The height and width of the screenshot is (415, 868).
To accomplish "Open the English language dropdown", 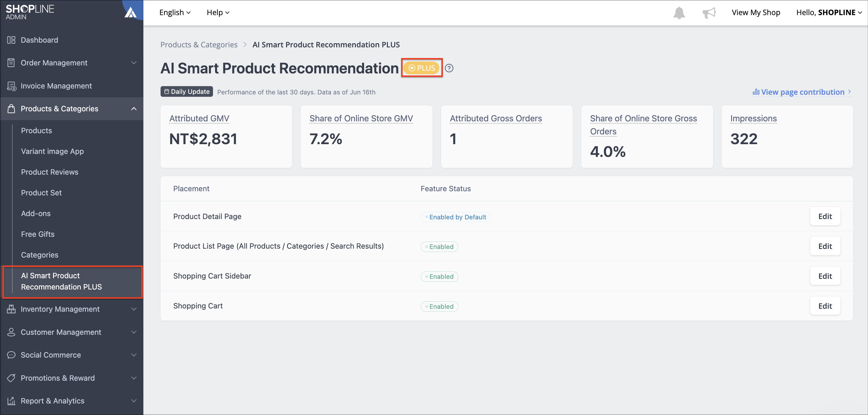I will 175,12.
